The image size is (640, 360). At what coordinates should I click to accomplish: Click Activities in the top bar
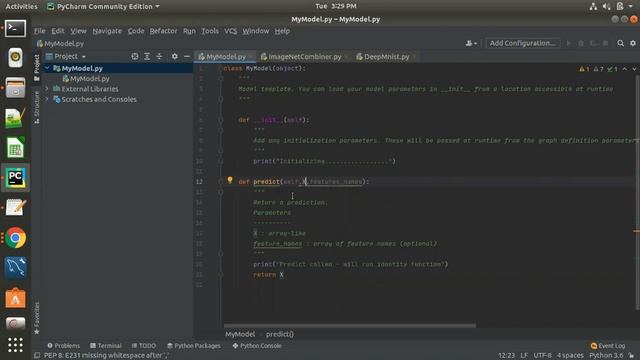(21, 6)
